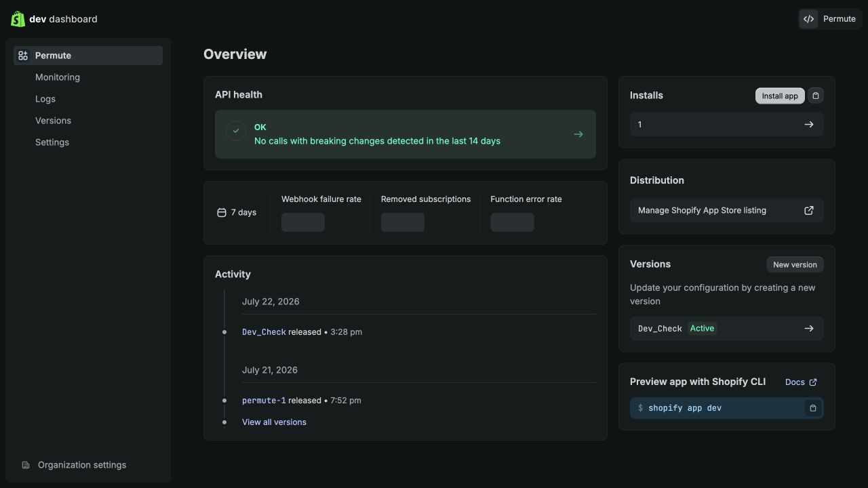Screen dimensions: 868x488
Task: Open the installs count row showing 1
Action: point(727,125)
